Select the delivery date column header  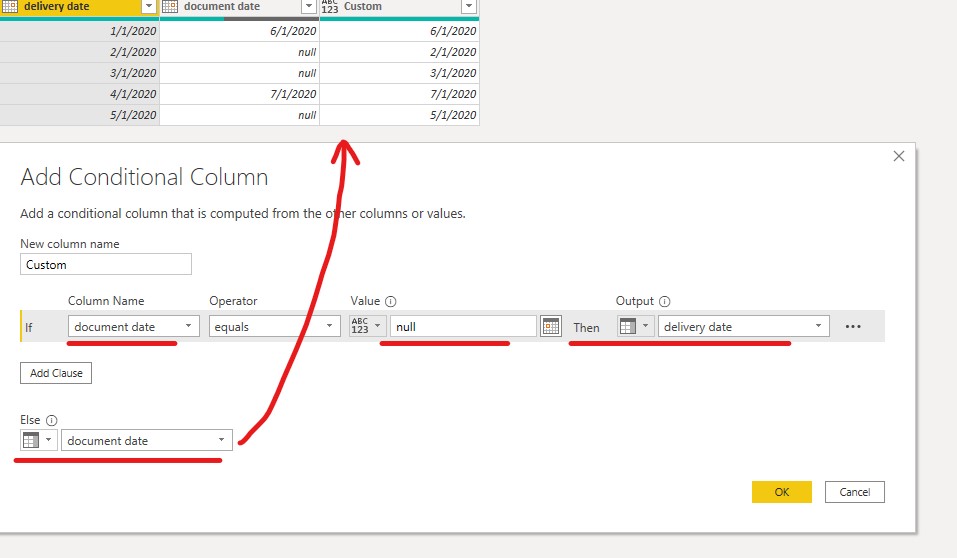[79, 7]
